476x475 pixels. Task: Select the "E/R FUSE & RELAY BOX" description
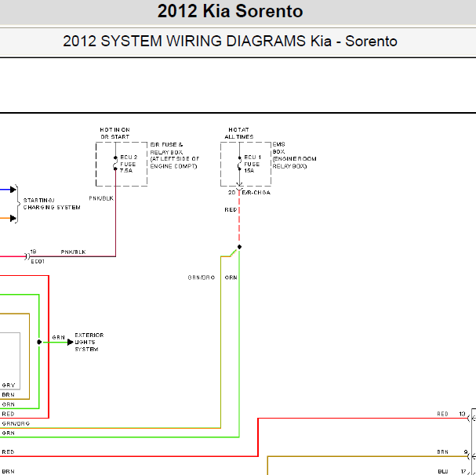point(175,155)
